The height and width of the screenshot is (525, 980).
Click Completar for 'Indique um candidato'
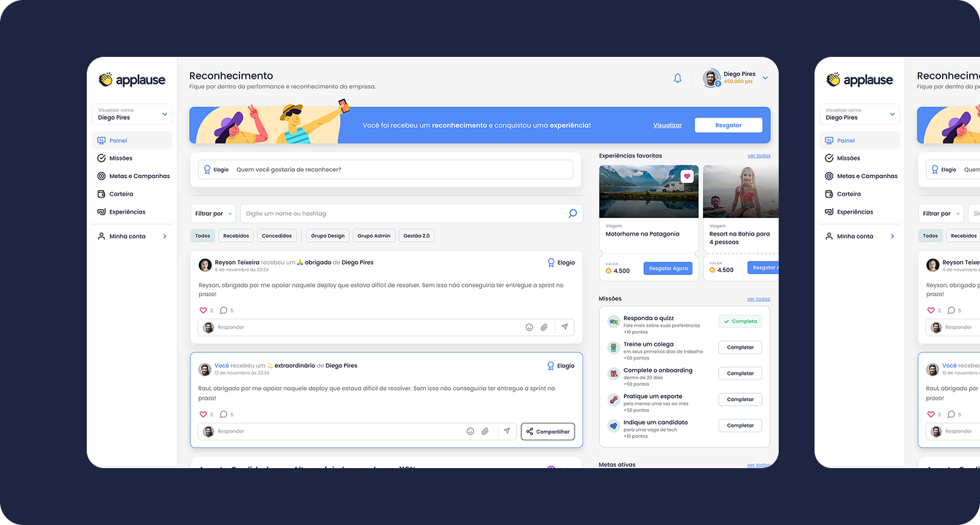740,426
